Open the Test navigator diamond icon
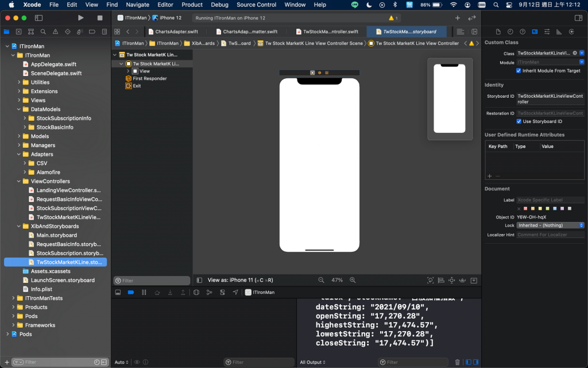 (68, 32)
